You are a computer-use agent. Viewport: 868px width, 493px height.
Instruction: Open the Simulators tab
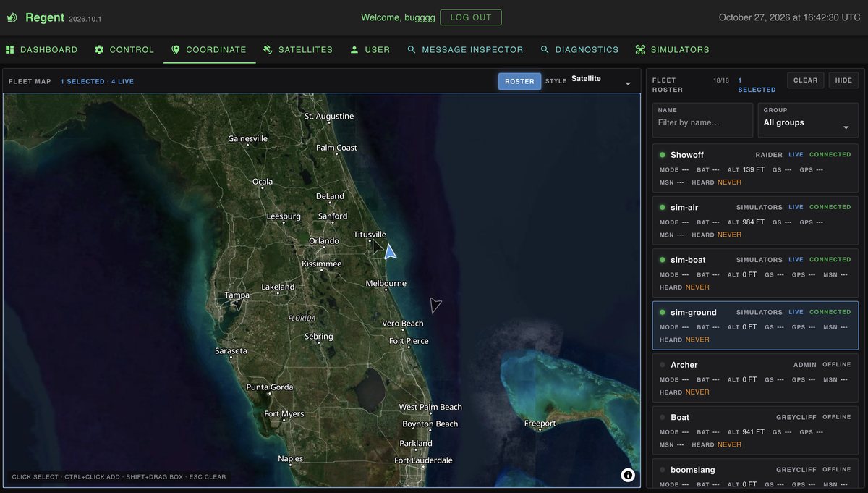[x=672, y=50]
